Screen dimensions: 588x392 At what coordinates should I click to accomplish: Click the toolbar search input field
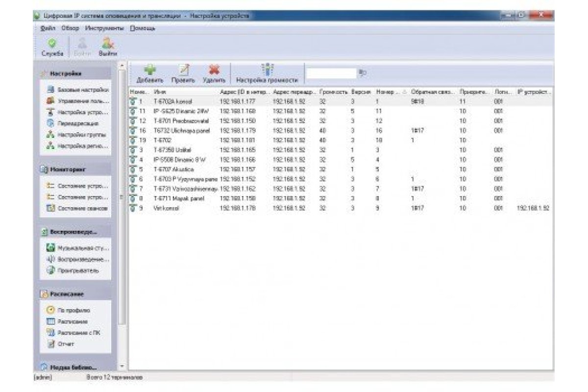(331, 73)
